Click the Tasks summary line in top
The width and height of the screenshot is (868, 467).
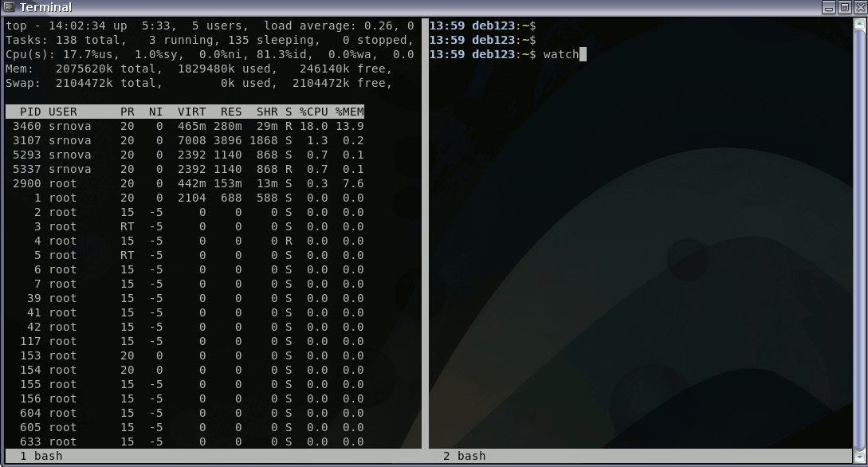coord(209,40)
